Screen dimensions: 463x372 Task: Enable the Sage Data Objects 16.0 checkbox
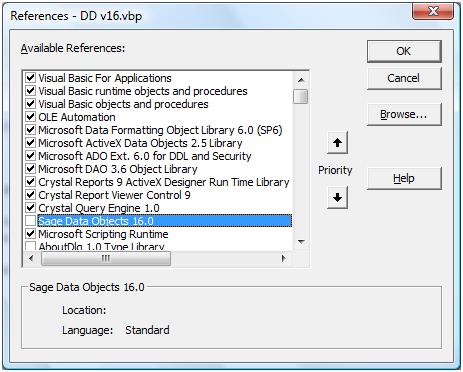pyautogui.click(x=30, y=221)
